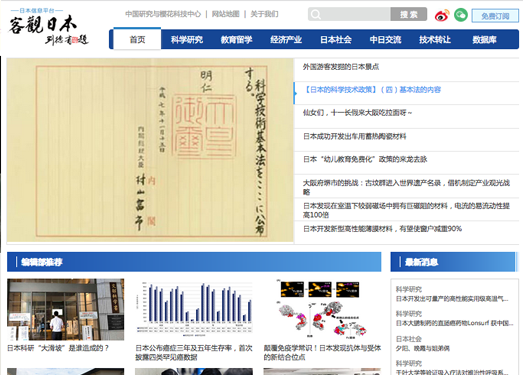Viewport: 523px width, 375px height.
Task: Open the 技术转让 menu item
Action: pyautogui.click(x=435, y=40)
